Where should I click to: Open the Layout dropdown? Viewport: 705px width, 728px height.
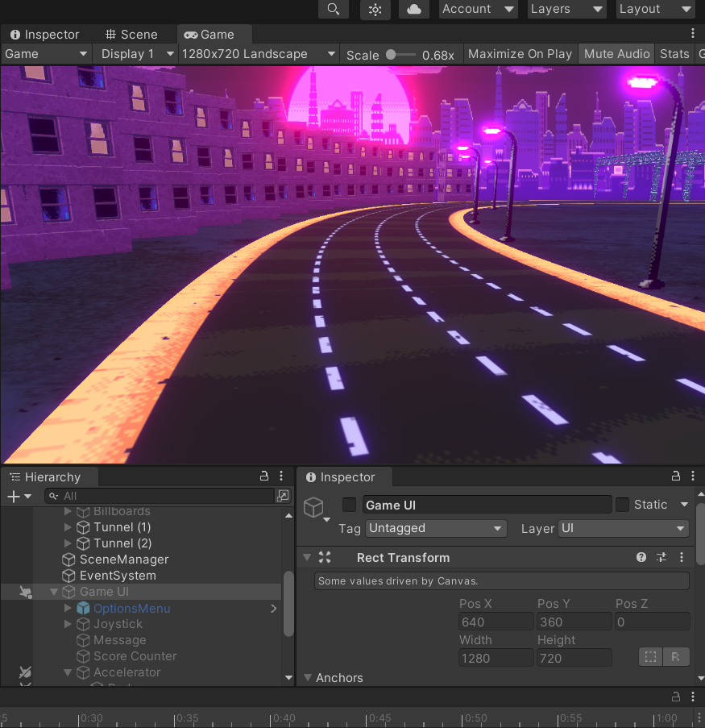pos(655,10)
